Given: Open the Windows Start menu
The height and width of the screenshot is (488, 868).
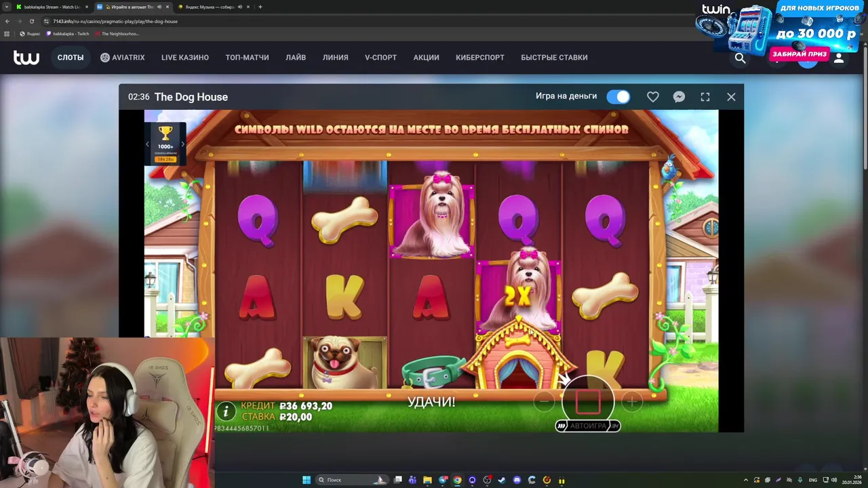Looking at the screenshot, I should pyautogui.click(x=307, y=480).
